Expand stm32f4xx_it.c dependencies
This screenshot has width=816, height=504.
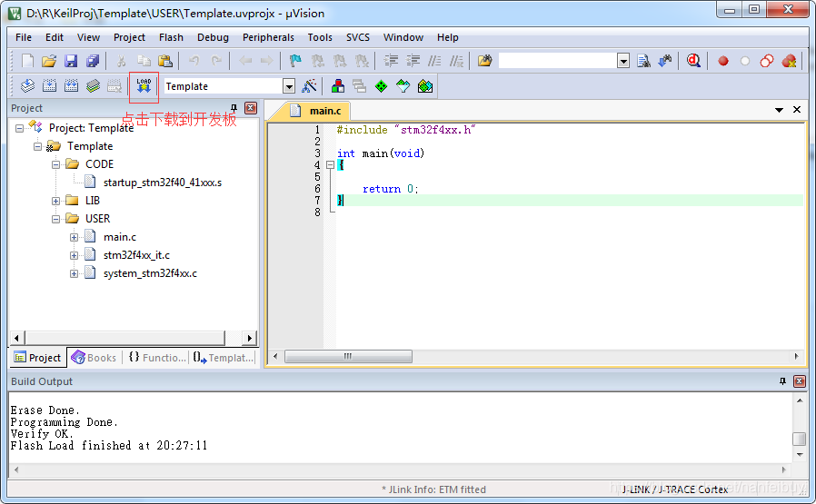pyautogui.click(x=74, y=255)
